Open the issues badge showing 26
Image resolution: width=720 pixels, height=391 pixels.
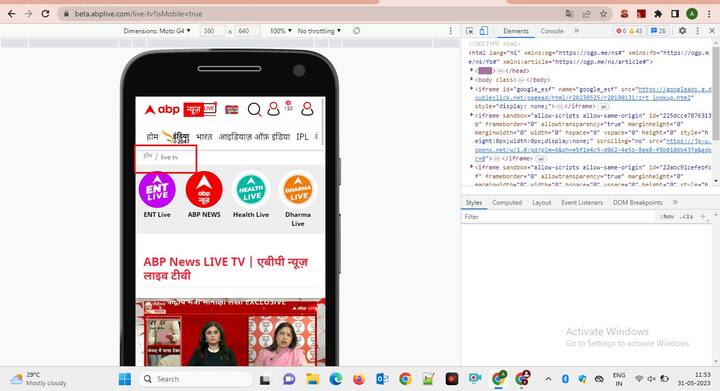[658, 31]
